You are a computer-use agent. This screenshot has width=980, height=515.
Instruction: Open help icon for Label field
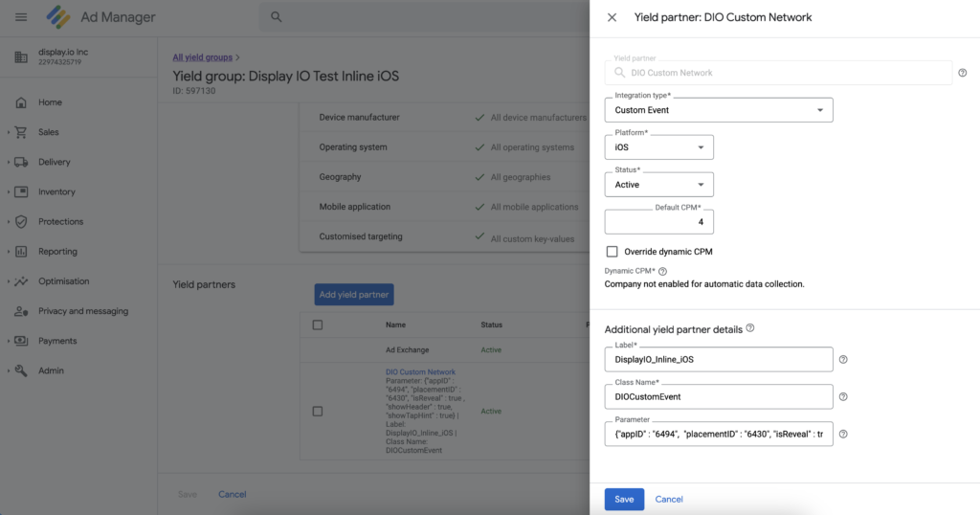click(x=843, y=359)
